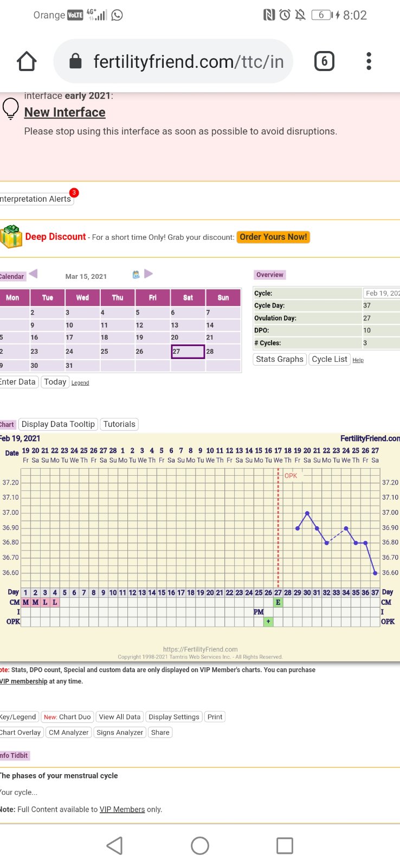The image size is (400, 868).
Task: Toggle Display Data Tooltip on the chart
Action: [58, 424]
